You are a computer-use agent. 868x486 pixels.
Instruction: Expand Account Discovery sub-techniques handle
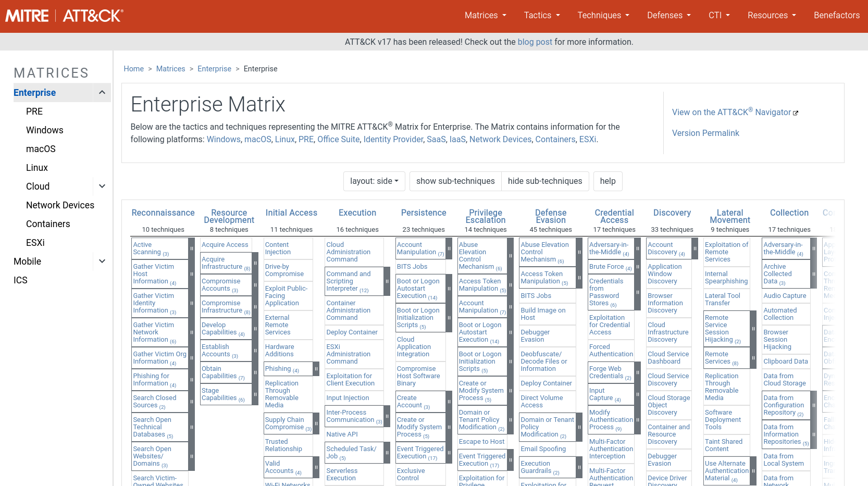[695, 248]
